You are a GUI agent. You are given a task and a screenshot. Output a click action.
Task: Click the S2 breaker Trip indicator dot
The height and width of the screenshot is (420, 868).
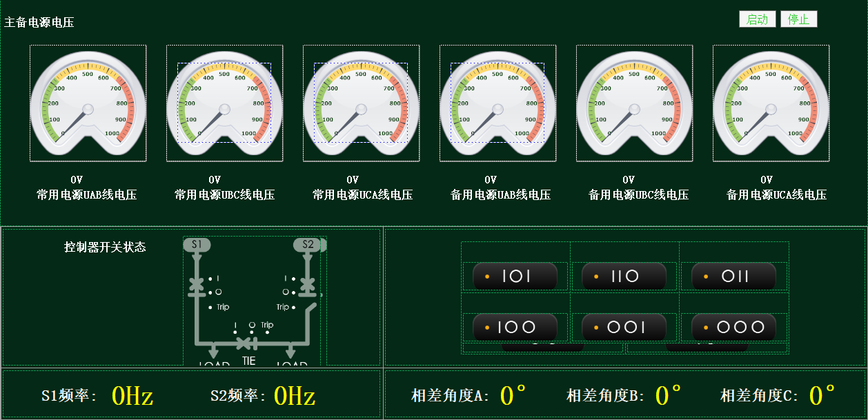point(293,308)
